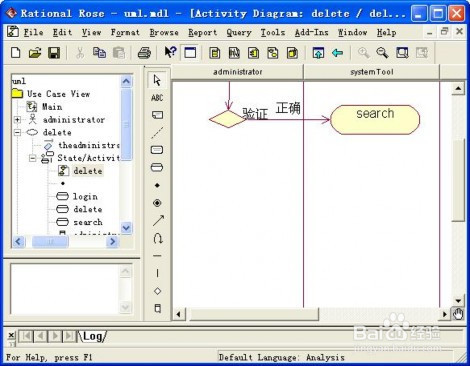This screenshot has width=470, height=366.
Task: Open the Format menu
Action: tap(125, 33)
